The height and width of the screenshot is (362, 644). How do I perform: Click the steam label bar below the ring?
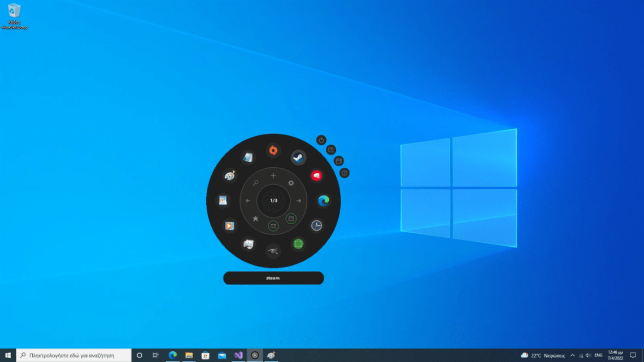click(273, 278)
